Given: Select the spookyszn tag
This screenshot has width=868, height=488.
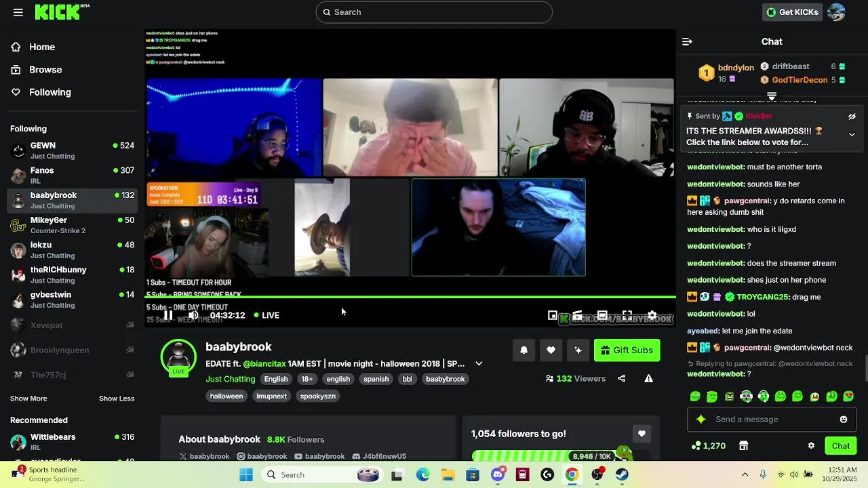Looking at the screenshot, I should [x=318, y=396].
